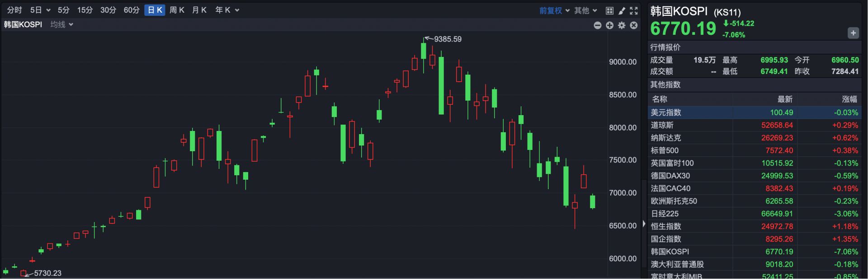Screen dimensions: 868x279
Task: Switch to the 15分 interval tab
Action: tap(85, 10)
